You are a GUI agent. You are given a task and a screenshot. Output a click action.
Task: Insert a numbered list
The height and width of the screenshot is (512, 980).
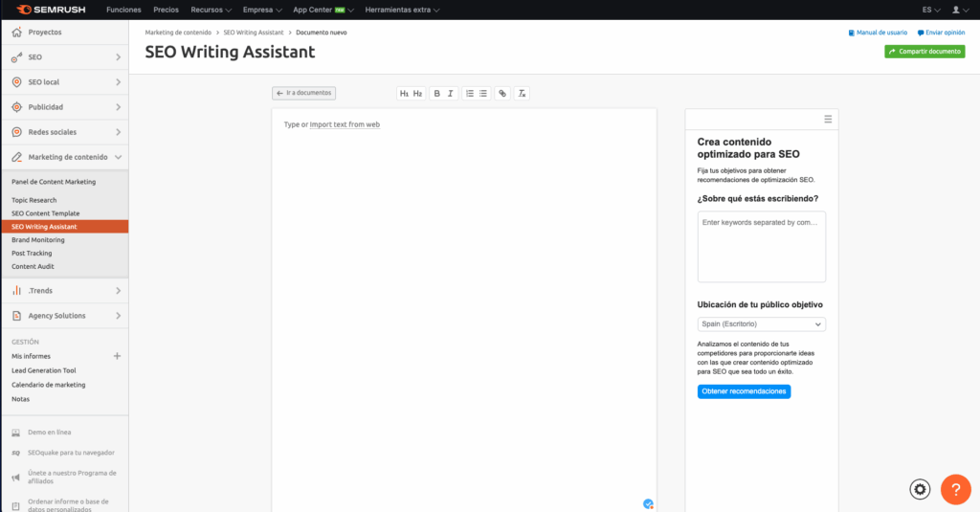(469, 93)
